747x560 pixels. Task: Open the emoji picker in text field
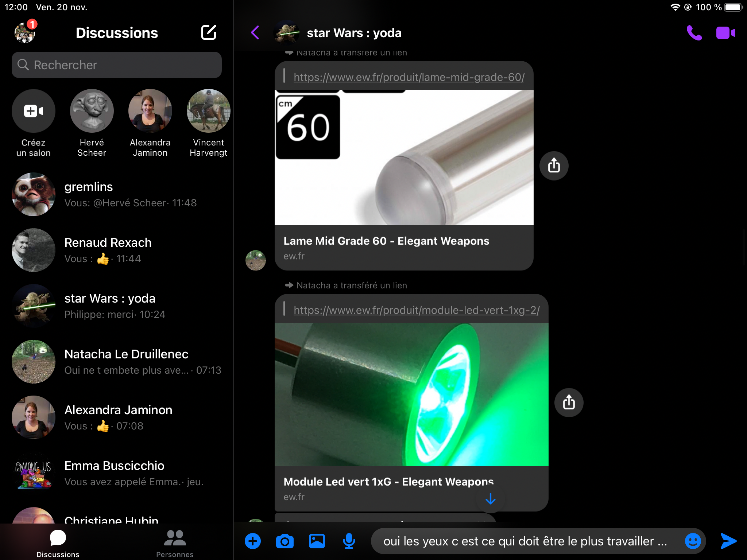pos(693,541)
